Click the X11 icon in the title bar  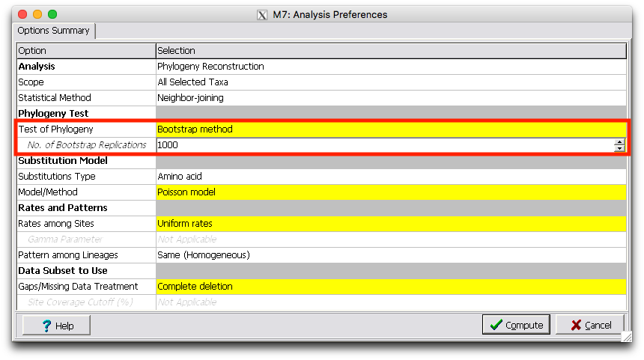click(x=262, y=15)
